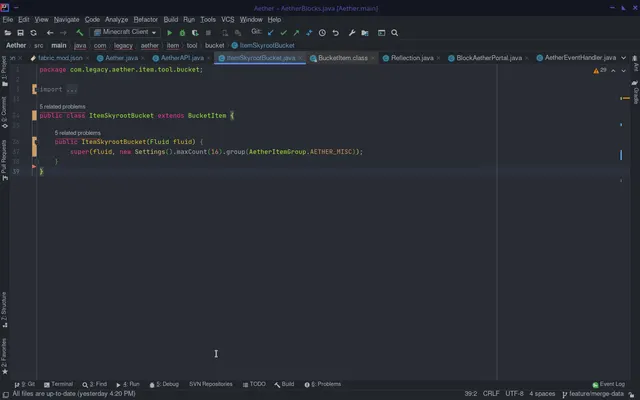Start debugging with the green bug icon
This screenshot has width=640, height=400.
(182, 33)
